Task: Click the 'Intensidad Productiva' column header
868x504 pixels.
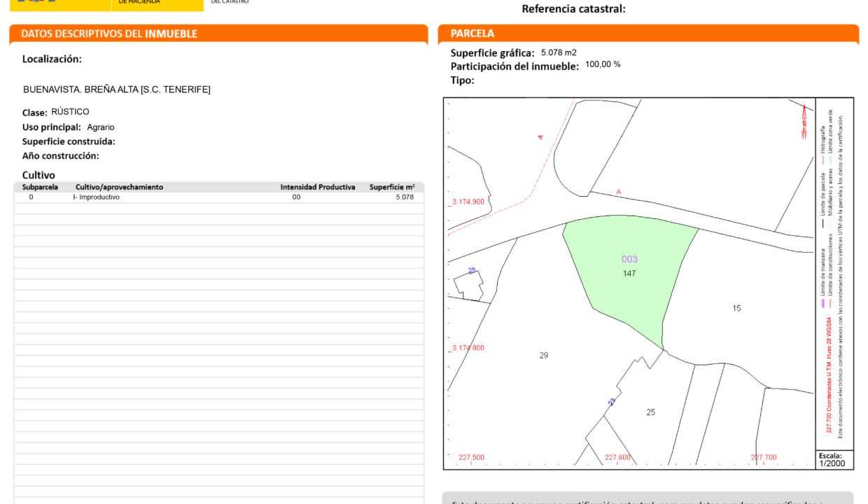Action: pos(318,188)
